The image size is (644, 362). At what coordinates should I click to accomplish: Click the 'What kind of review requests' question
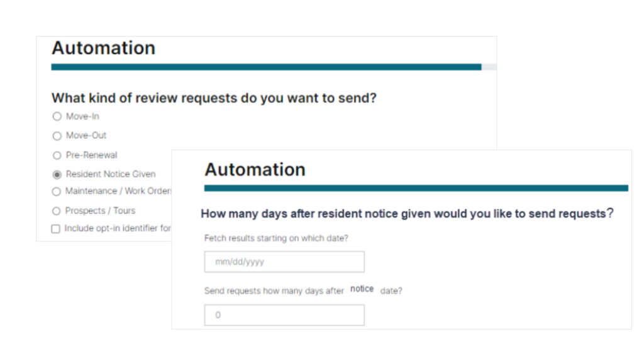tap(214, 98)
